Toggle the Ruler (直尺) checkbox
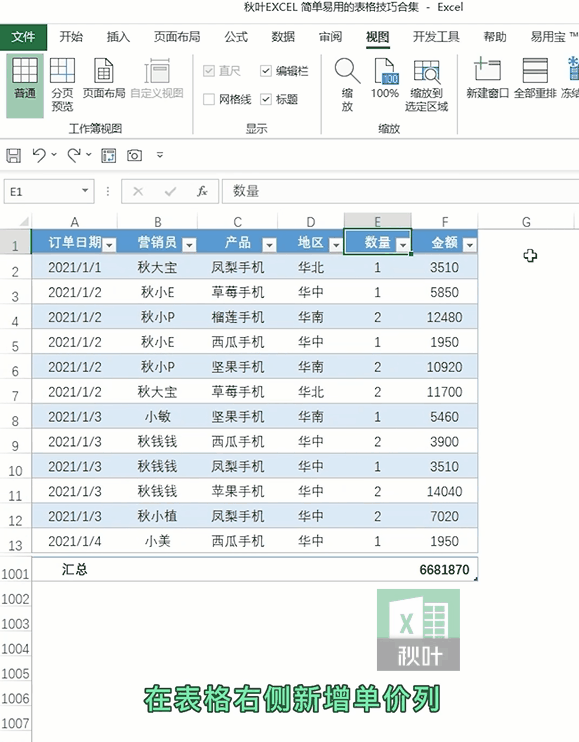 point(209,71)
